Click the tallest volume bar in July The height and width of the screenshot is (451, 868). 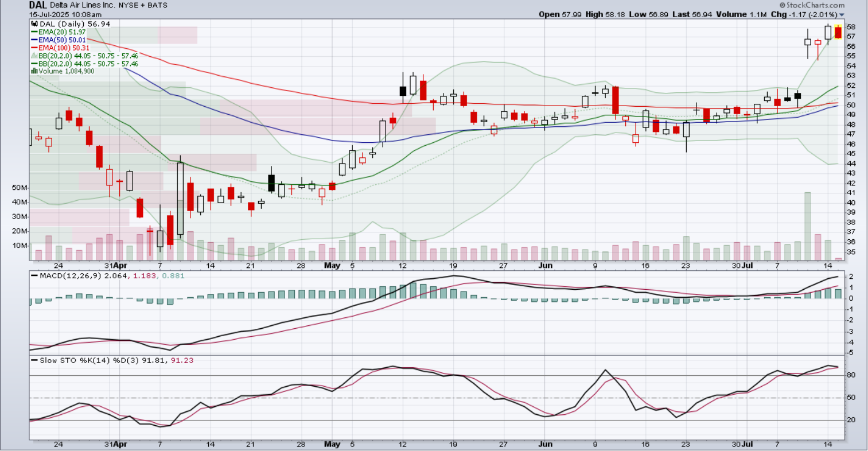tap(808, 227)
